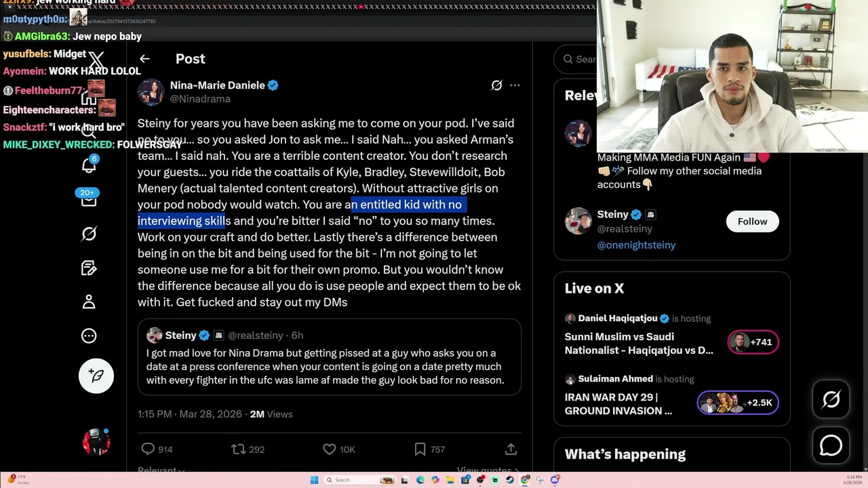The width and height of the screenshot is (868, 488).
Task: Join the Sunni Muslim vs Saudi Nationalist live
Action: (639, 344)
